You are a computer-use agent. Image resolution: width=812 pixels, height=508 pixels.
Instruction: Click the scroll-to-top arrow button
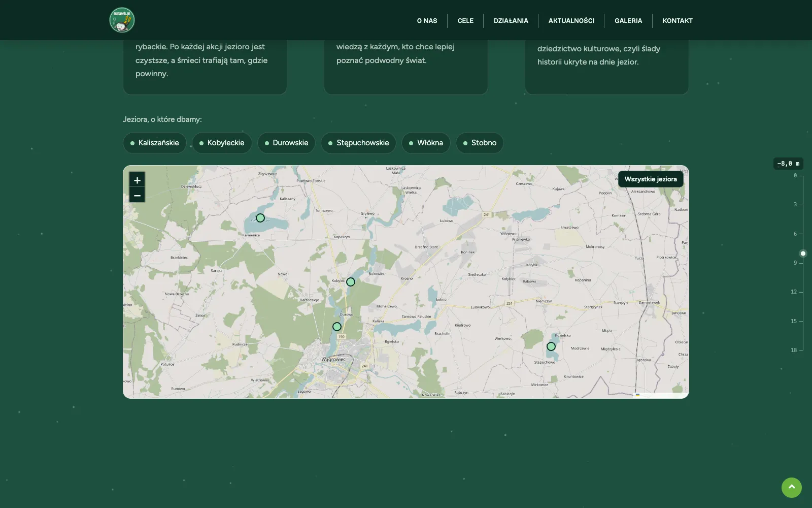791,488
